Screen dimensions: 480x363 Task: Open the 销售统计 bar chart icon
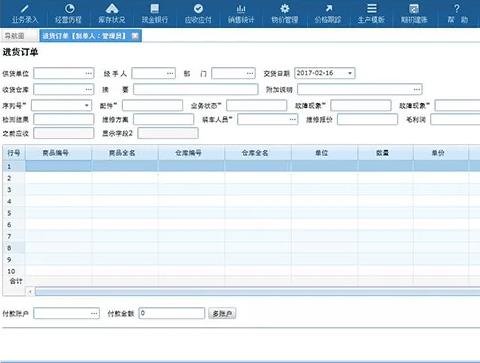click(x=241, y=8)
